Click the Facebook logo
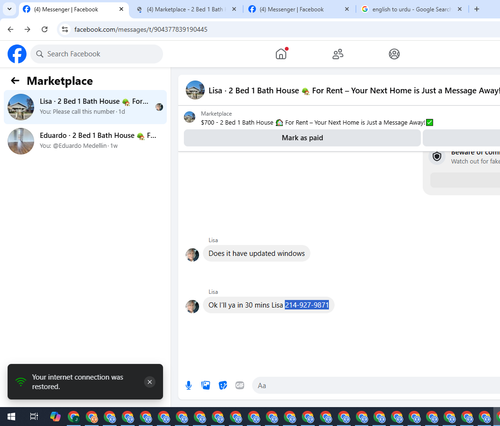 click(x=17, y=54)
